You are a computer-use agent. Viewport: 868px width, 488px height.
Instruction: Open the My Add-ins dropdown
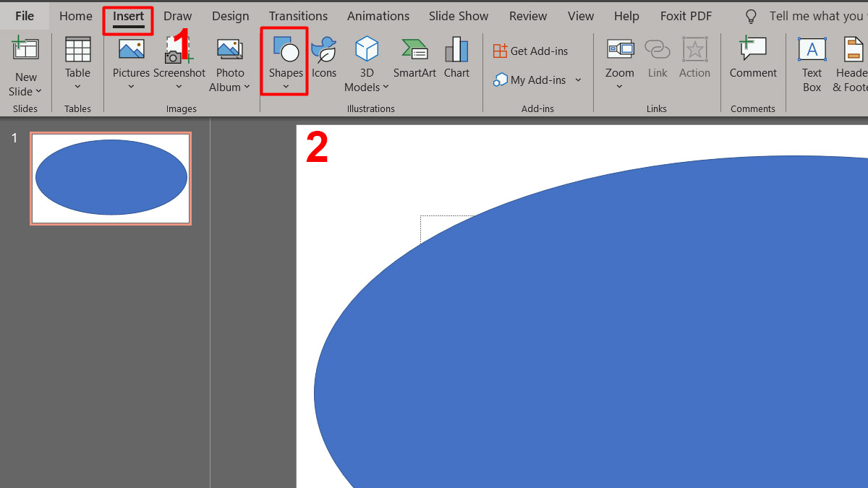pos(579,80)
